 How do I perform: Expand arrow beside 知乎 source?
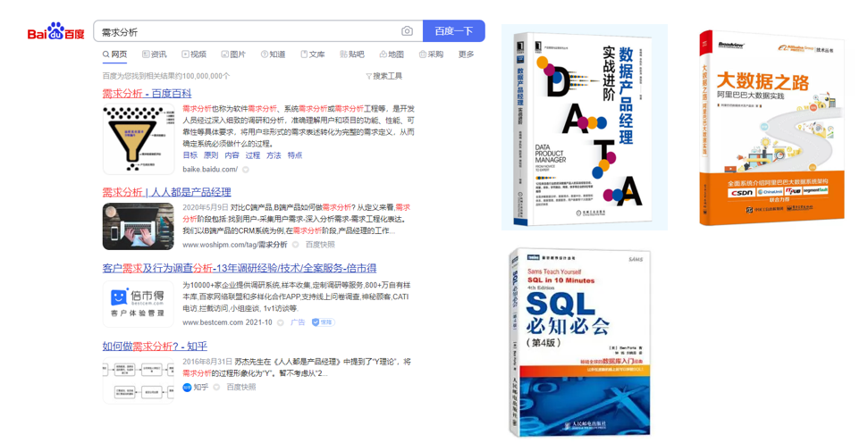click(216, 388)
